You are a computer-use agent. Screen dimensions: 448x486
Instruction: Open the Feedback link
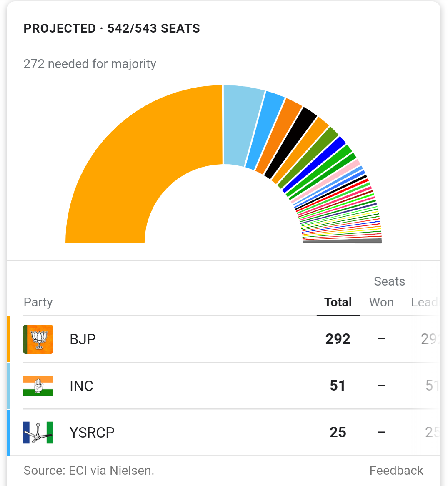396,471
